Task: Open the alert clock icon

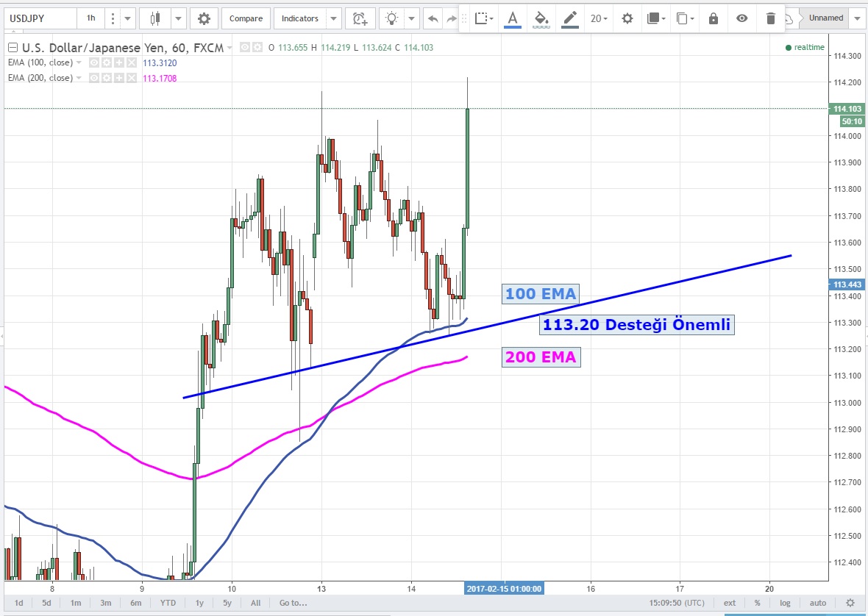Action: tap(359, 18)
